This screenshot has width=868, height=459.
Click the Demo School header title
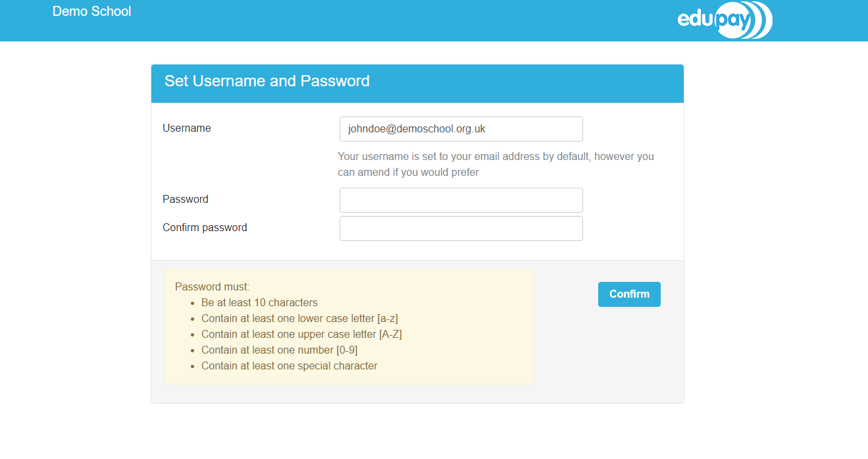[91, 11]
